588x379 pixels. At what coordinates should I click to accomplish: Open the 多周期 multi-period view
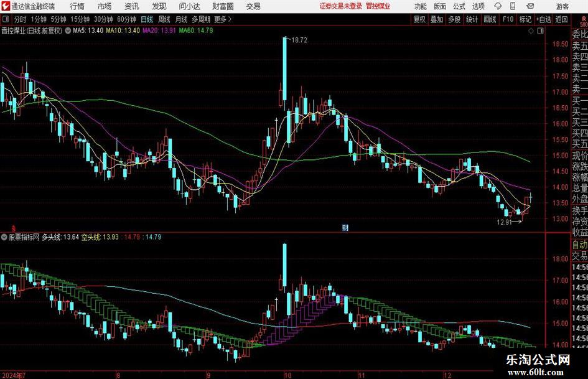(x=201, y=19)
